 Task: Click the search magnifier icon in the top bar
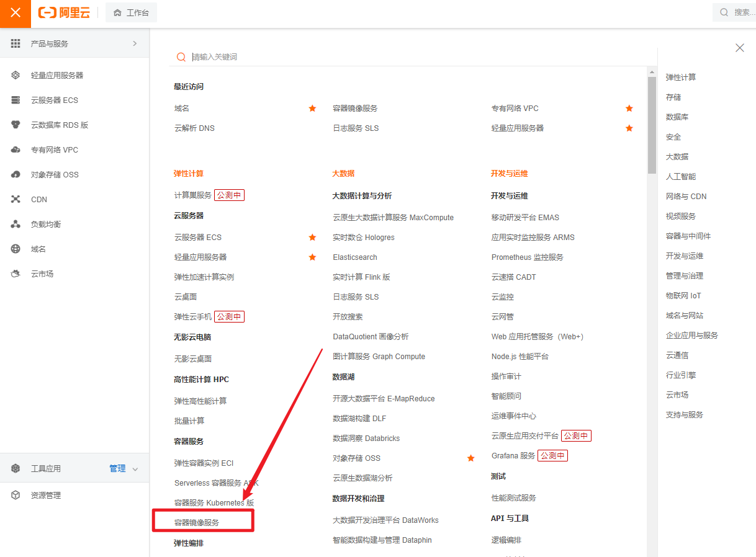pyautogui.click(x=724, y=12)
